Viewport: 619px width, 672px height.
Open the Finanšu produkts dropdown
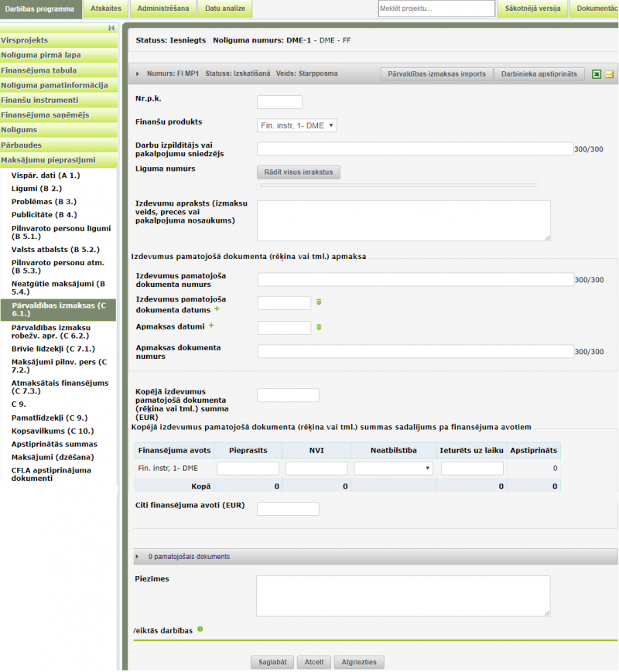click(x=297, y=125)
